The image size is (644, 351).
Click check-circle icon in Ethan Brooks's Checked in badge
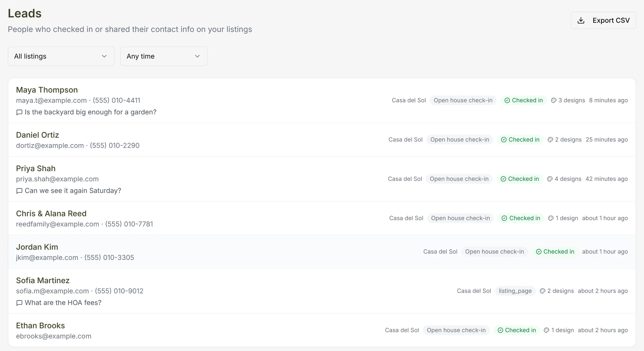500,330
